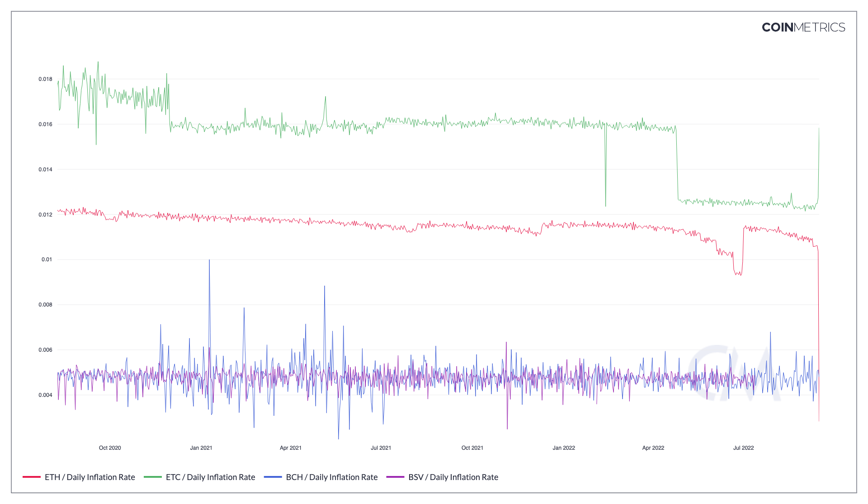Click the Jul 2021 x-axis label
Image resolution: width=868 pixels, height=504 pixels.
tap(381, 448)
